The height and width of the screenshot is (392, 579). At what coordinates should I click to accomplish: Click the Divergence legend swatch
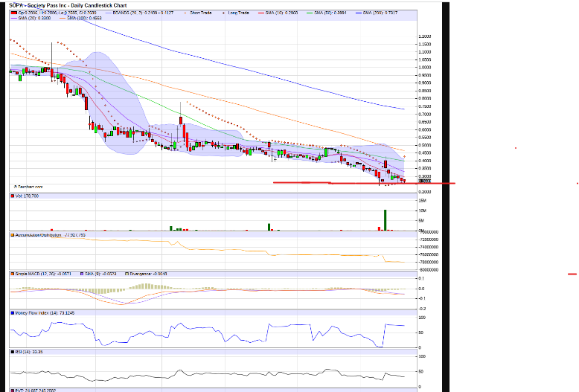[x=127, y=274]
